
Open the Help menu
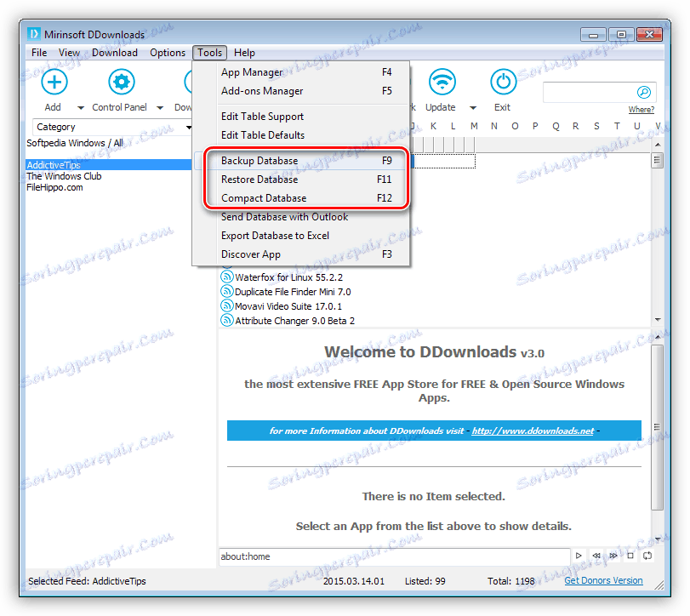point(244,53)
